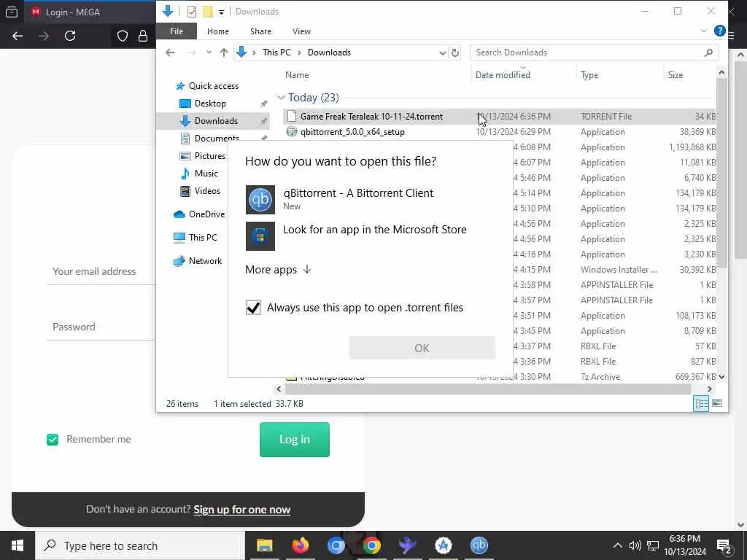
Task: Select the qbittorrent_5.0.0_x64_setup file
Action: (352, 132)
